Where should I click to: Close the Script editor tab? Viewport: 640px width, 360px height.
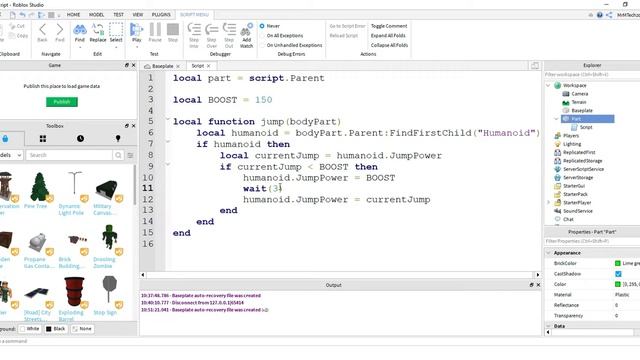pyautogui.click(x=209, y=66)
